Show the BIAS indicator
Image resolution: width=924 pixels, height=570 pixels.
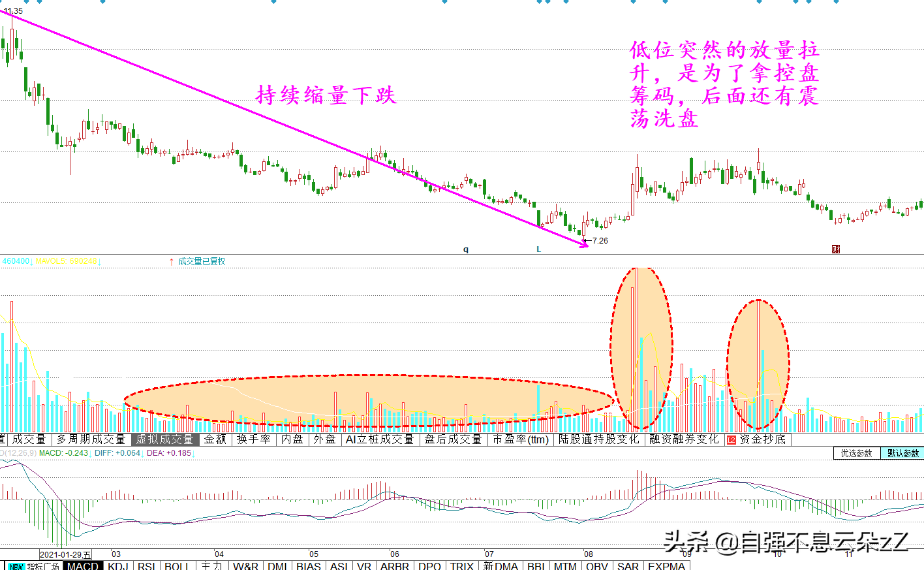pyautogui.click(x=309, y=566)
